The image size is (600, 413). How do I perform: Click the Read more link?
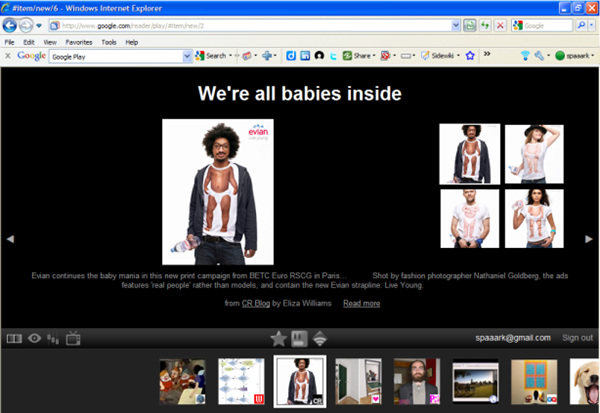[x=362, y=303]
